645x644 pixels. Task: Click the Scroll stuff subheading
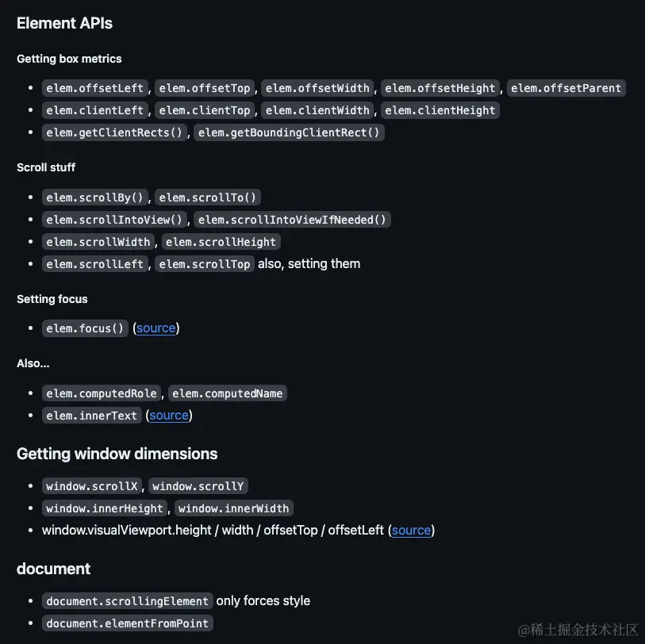(x=46, y=167)
